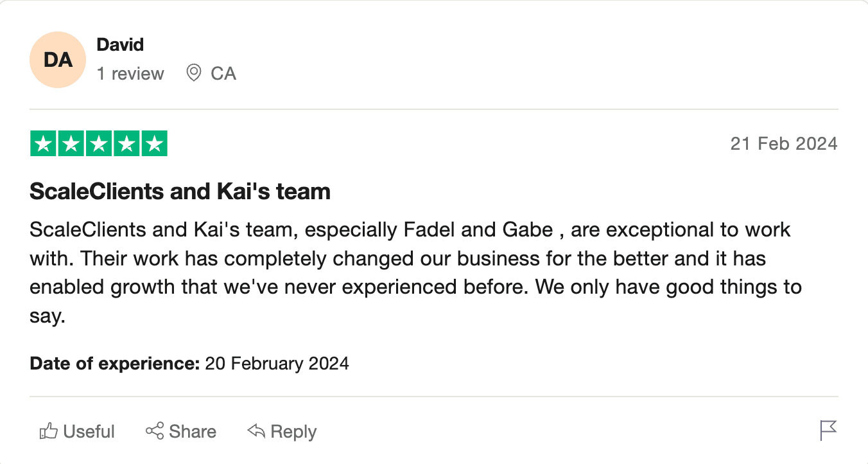Click the second green rating star
Screen dimensions: 868x464
point(71,143)
